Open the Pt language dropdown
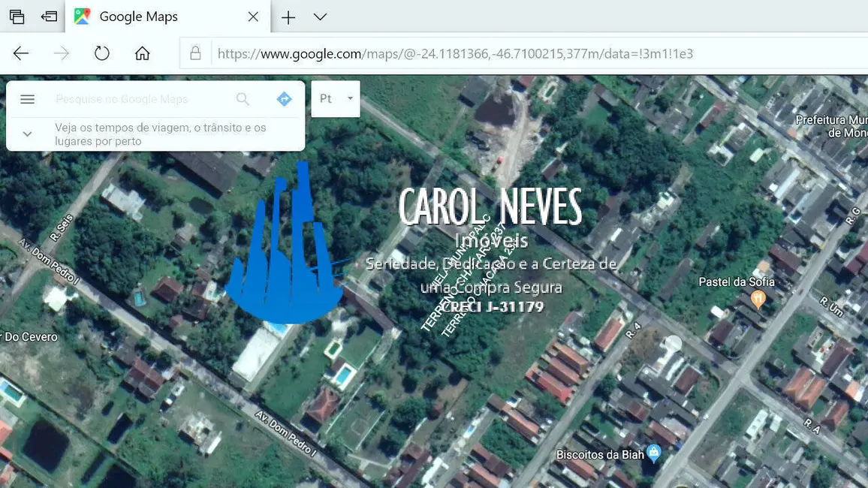868x488 pixels. tap(335, 98)
